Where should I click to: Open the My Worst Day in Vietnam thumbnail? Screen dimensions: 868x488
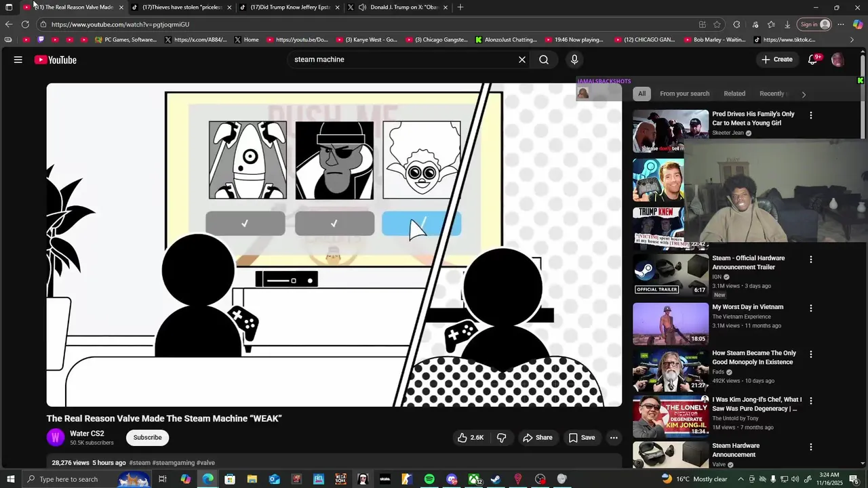[x=671, y=324]
